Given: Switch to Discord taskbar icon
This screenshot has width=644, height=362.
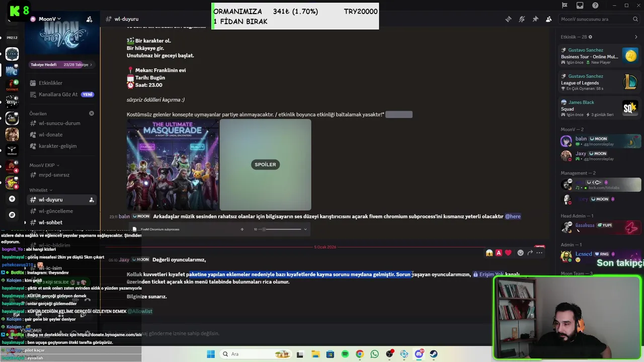Looking at the screenshot, I should (419, 354).
